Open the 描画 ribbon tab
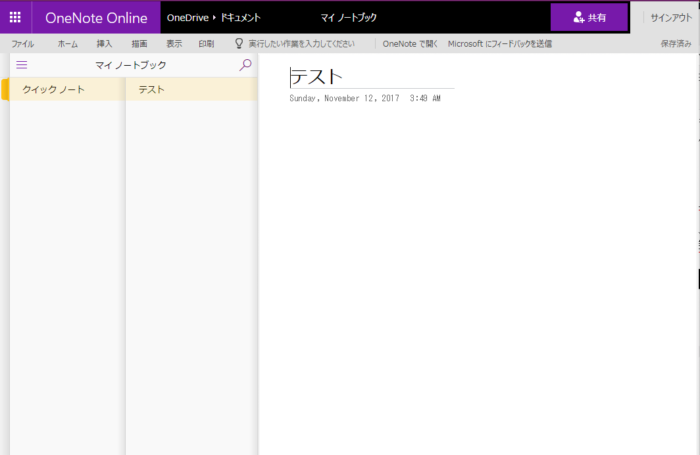Screen dimensions: 700x455 point(139,44)
